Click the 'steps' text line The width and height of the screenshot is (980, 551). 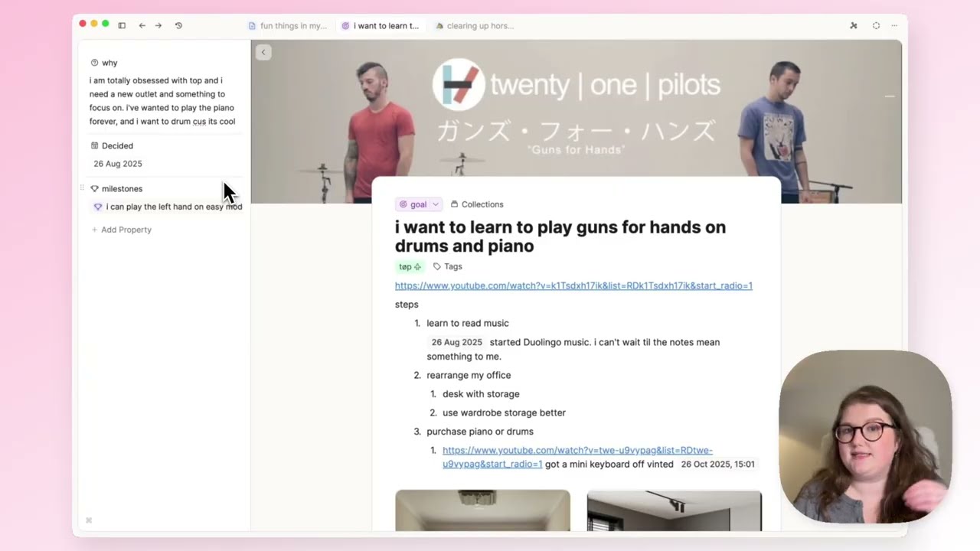[407, 305]
